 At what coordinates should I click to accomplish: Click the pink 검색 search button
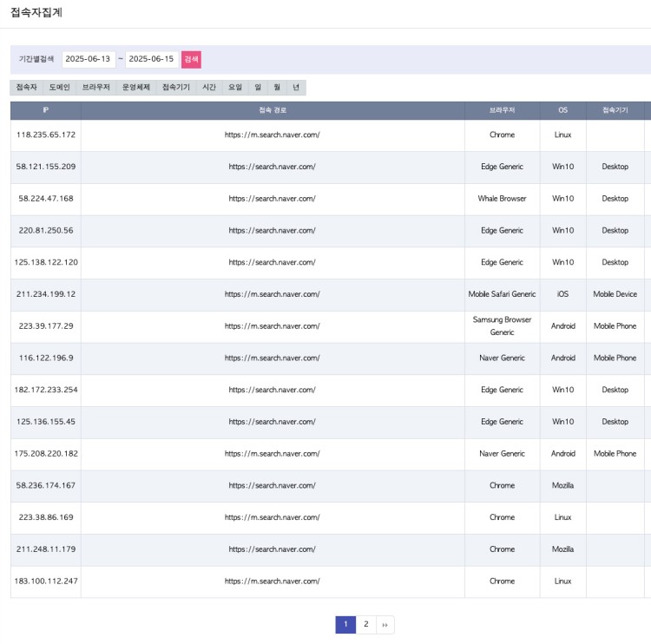click(x=191, y=59)
